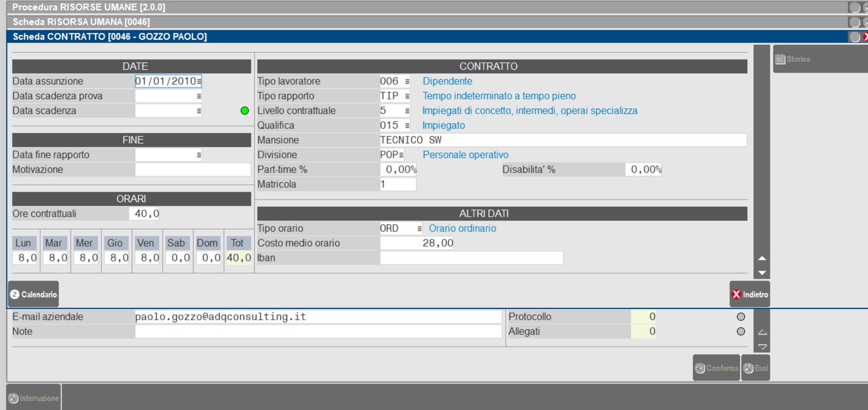
Task: Click the E-mail aziendale field
Action: [x=318, y=317]
